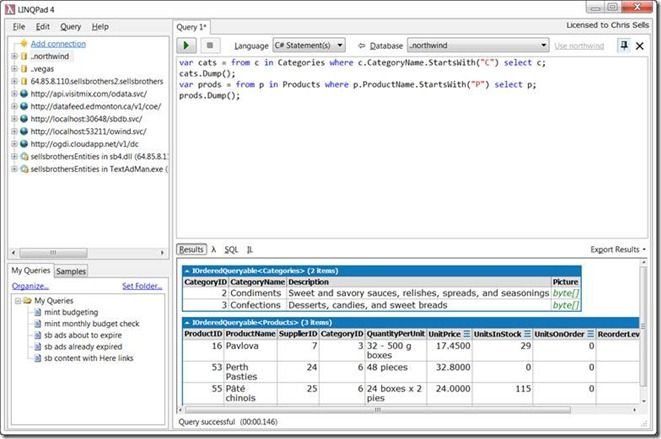Click the Organize... link
Screen dimensions: 661x439
tap(30, 286)
